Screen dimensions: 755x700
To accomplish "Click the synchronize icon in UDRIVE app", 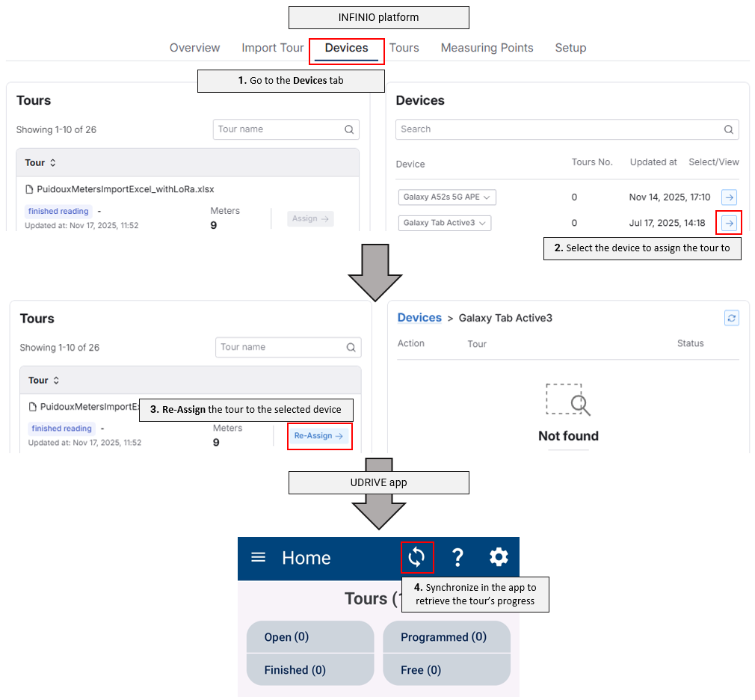I will click(x=416, y=557).
